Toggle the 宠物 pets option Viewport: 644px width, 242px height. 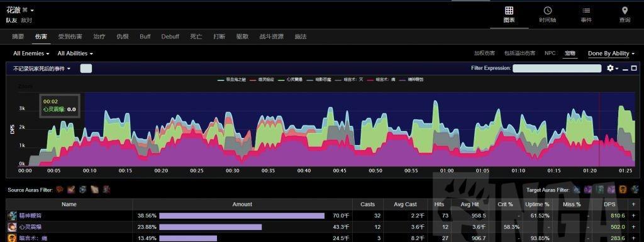570,53
